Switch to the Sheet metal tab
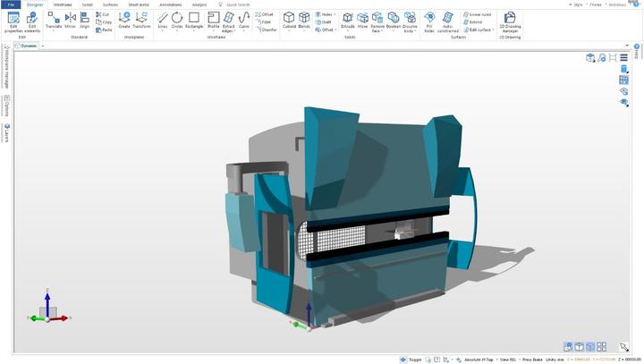The width and height of the screenshot is (644, 364). 139,4
